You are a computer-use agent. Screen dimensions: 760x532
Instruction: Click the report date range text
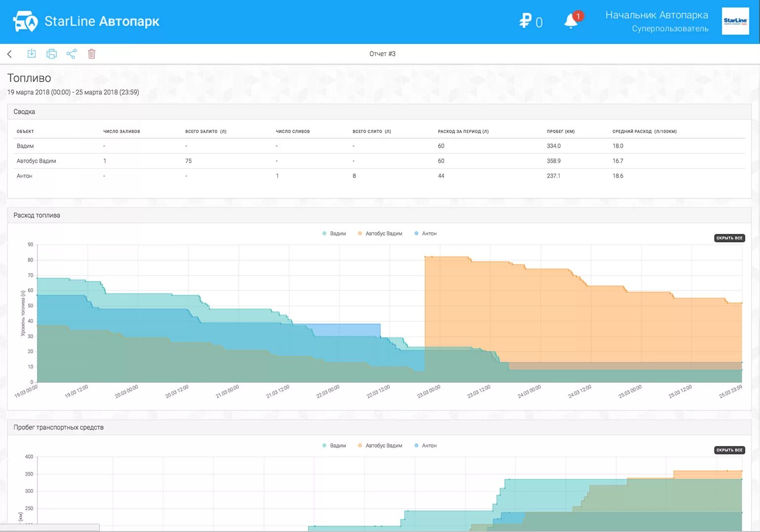pyautogui.click(x=73, y=92)
